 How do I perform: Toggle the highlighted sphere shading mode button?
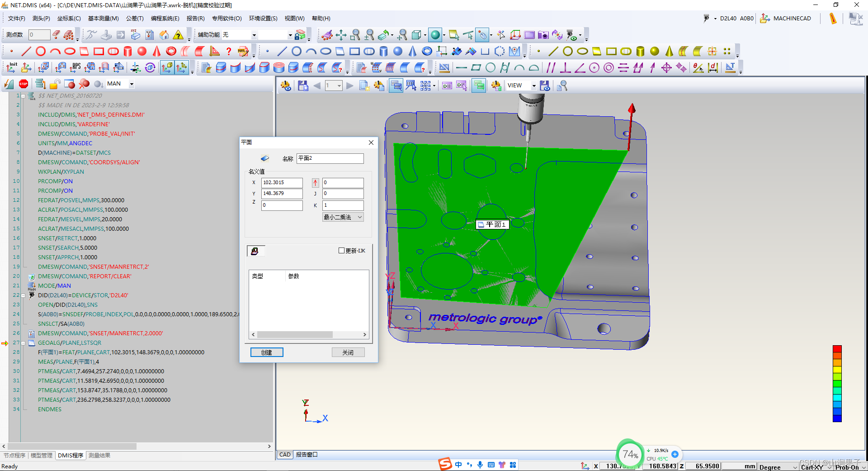pos(435,35)
